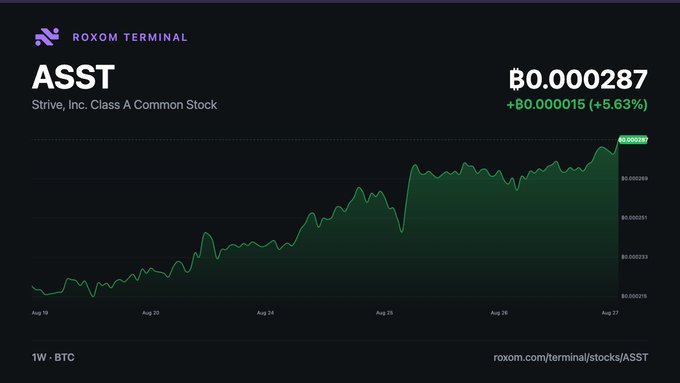Click the Aug 26 date label

[499, 313]
